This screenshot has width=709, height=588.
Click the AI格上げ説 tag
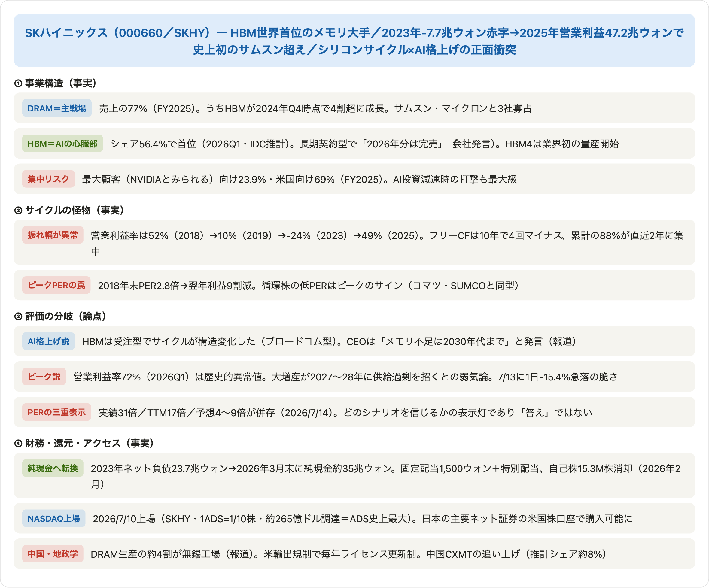point(48,341)
